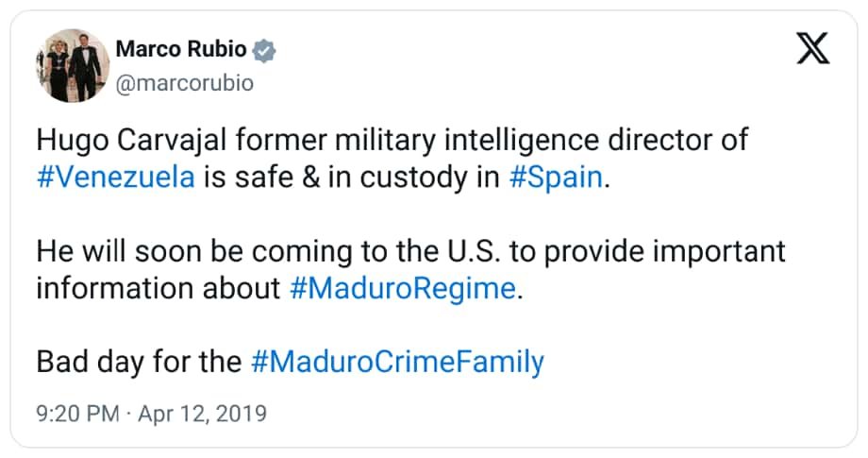Click the text "information about"
The image size is (868, 458).
[x=158, y=288]
